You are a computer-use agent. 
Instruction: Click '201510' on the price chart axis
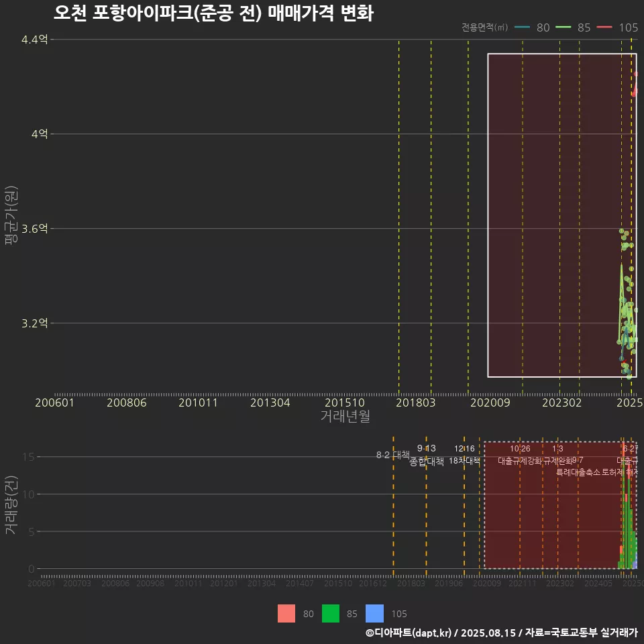click(x=345, y=402)
